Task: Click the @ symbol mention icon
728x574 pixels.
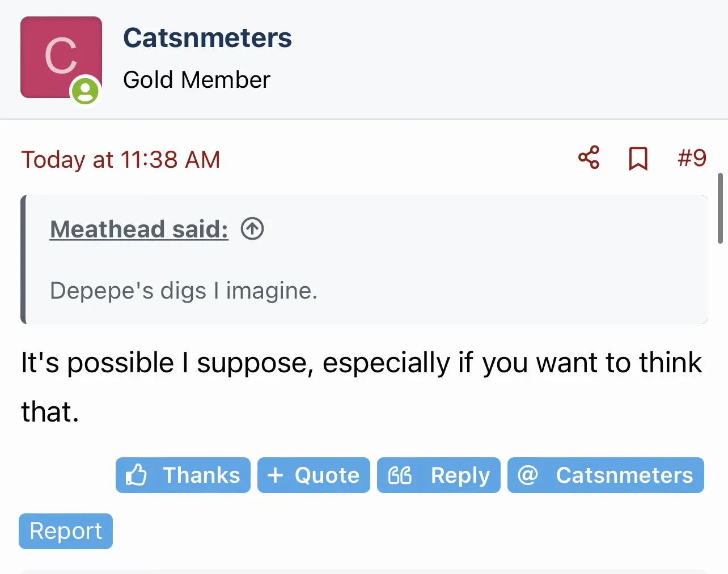Action: [x=527, y=475]
